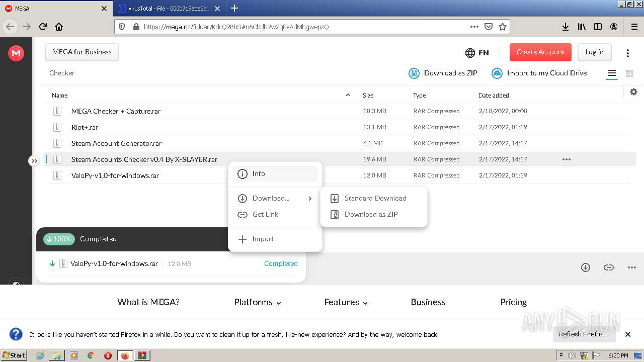The height and width of the screenshot is (362, 644).
Task: Open three-dot menu on Steam Accounts Checker row
Action: tap(566, 159)
